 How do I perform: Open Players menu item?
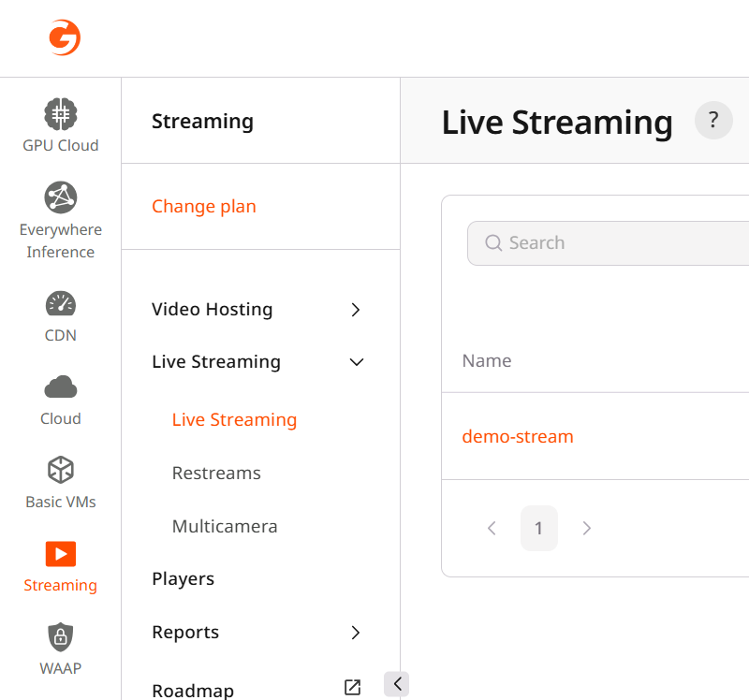tap(183, 579)
